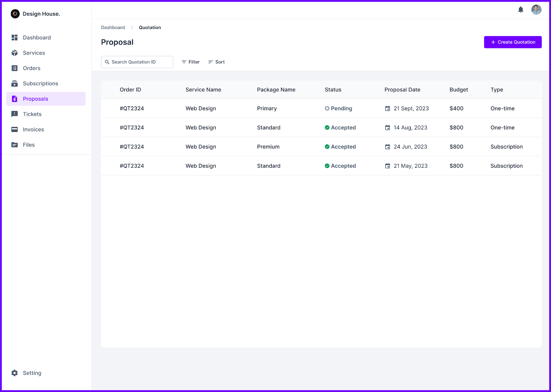Image resolution: width=551 pixels, height=392 pixels.
Task: Open Dashboard from the sidebar
Action: 37,38
